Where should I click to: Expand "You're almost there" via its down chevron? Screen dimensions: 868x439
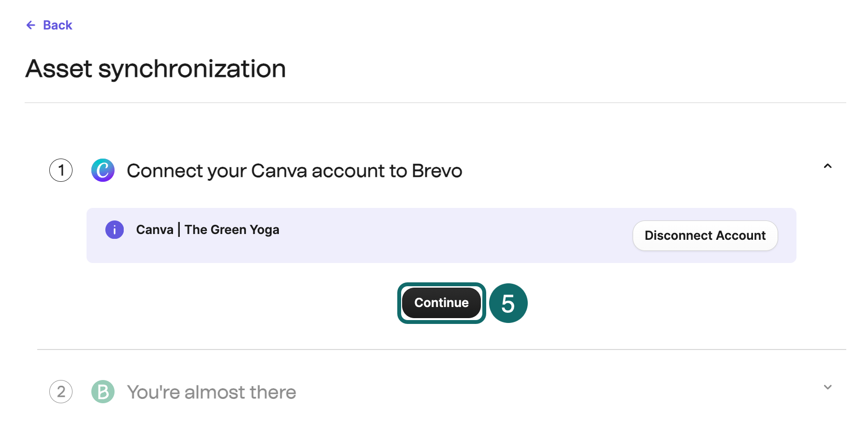828,387
